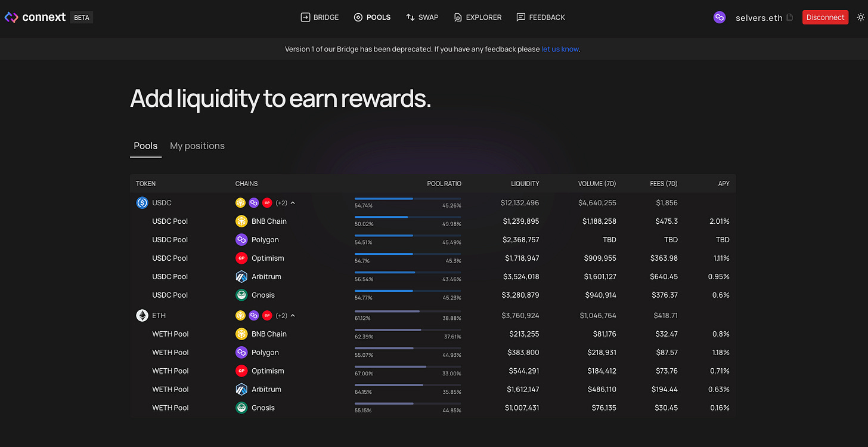Image resolution: width=868 pixels, height=447 pixels.
Task: Click the $3,524,018 liquidity value
Action: [522, 277]
